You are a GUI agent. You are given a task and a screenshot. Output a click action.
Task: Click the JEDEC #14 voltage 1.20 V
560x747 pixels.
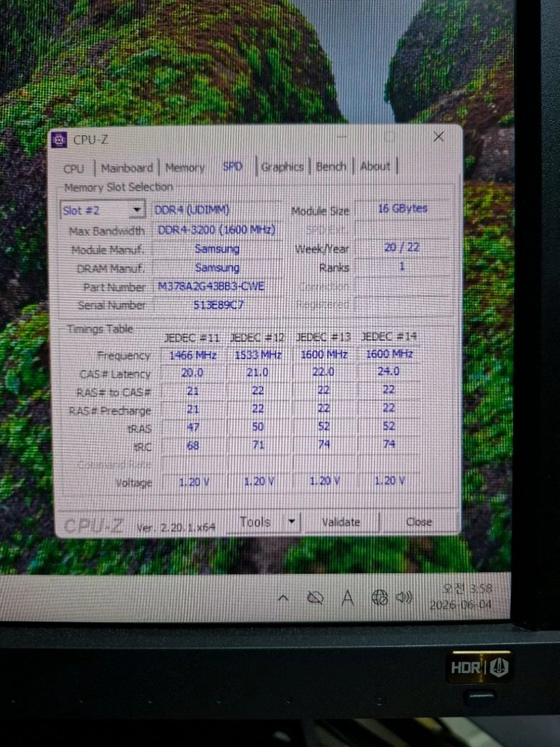(x=390, y=480)
